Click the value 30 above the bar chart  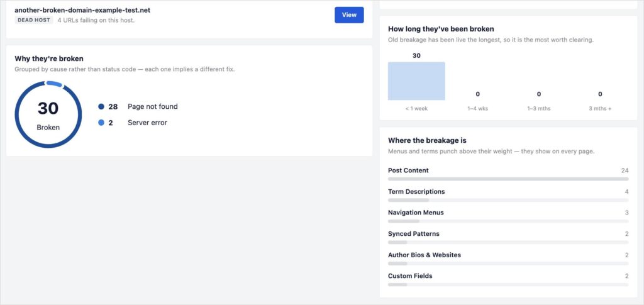(416, 56)
